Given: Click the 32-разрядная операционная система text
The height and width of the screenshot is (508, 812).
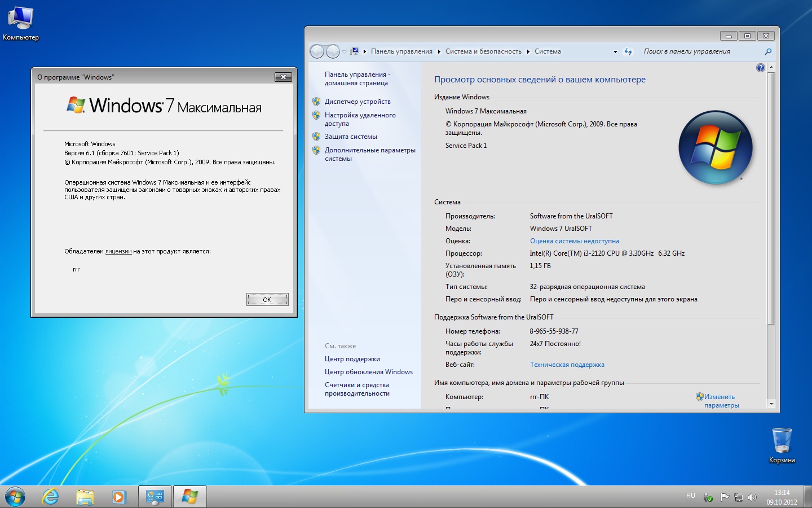Looking at the screenshot, I should tap(587, 287).
